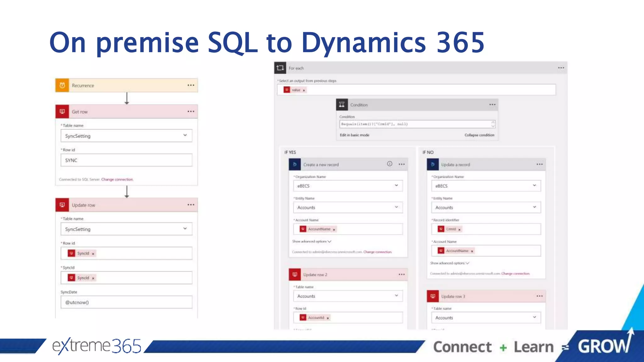Image resolution: width=644 pixels, height=362 pixels.
Task: Remove the AccountName token in Update a record
Action: [x=472, y=251]
